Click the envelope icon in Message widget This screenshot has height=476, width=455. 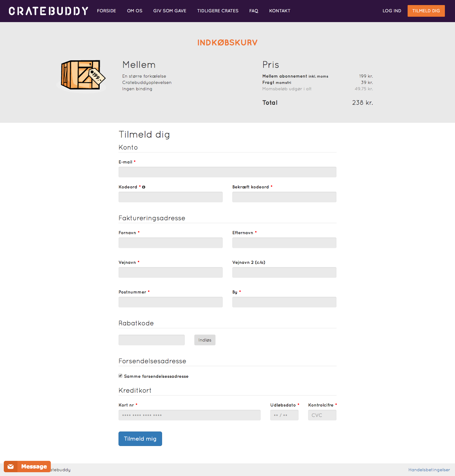tap(11, 467)
